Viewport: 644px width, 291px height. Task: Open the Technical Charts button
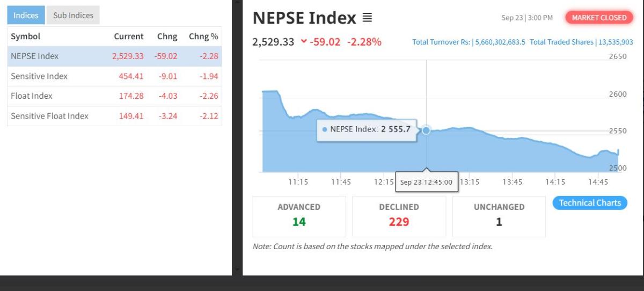point(589,203)
